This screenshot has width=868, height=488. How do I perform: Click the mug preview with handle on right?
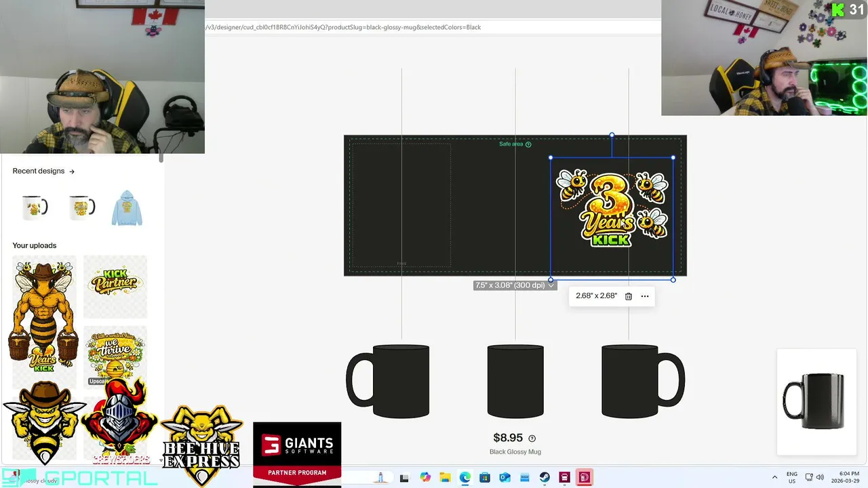coord(643,381)
